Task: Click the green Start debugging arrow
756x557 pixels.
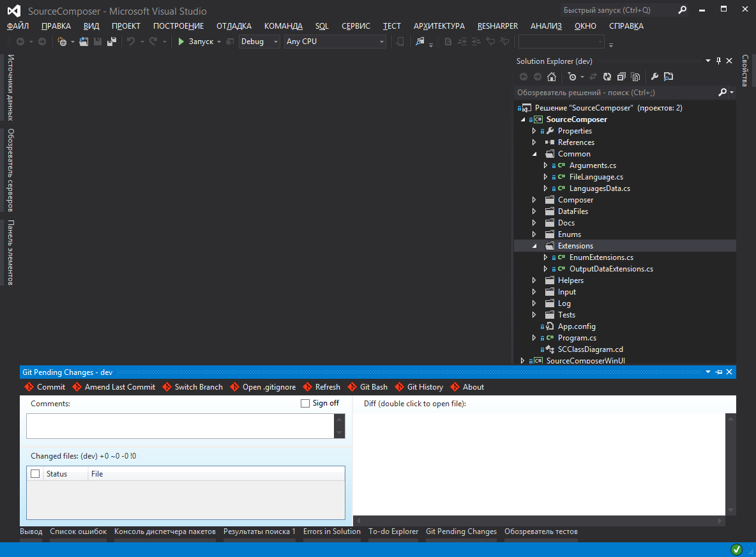Action: [x=181, y=42]
